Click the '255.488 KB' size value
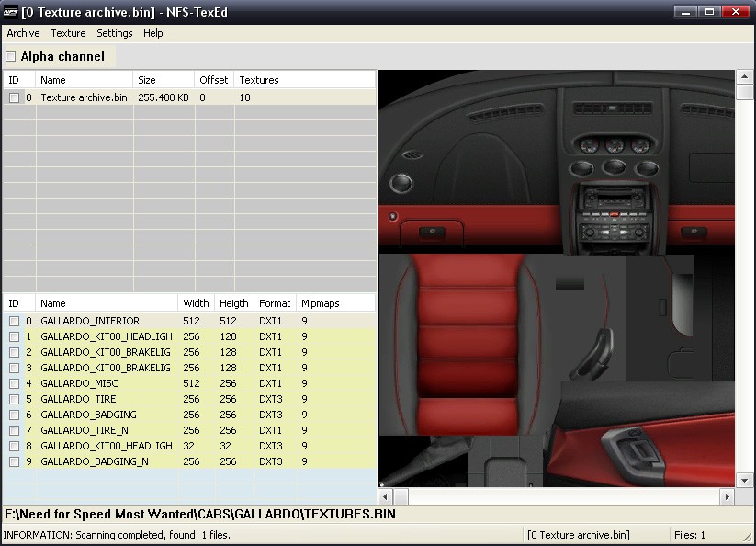The height and width of the screenshot is (546, 756). [x=164, y=97]
